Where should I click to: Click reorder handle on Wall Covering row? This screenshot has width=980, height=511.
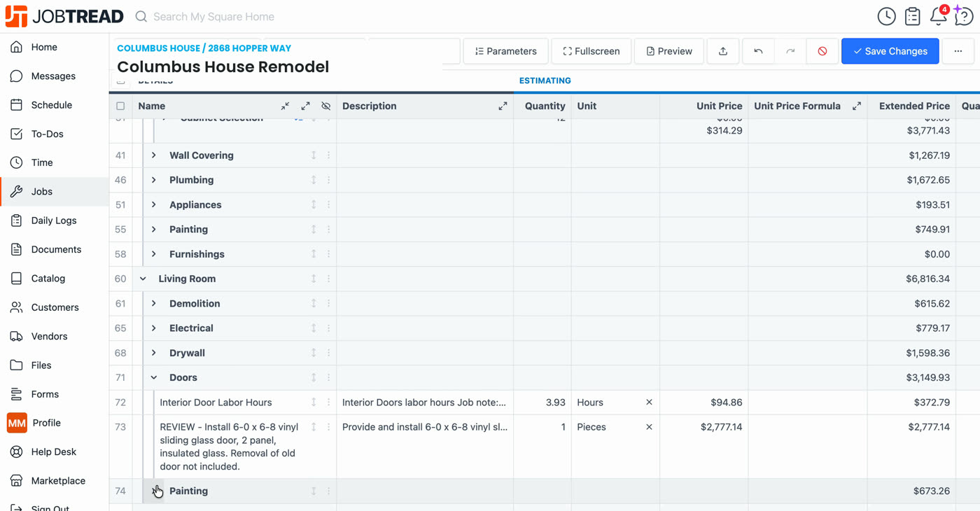point(314,155)
